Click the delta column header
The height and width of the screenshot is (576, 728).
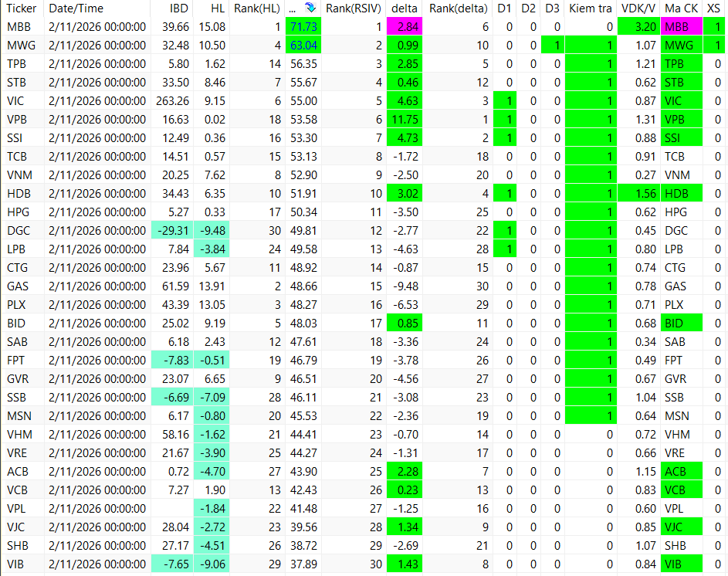(x=405, y=8)
